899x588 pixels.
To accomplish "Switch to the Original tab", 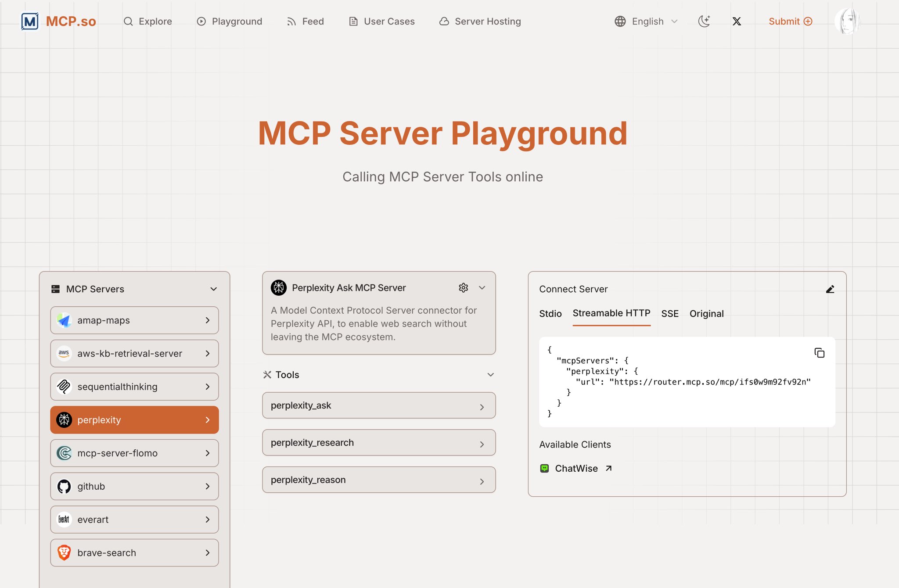I will (706, 314).
